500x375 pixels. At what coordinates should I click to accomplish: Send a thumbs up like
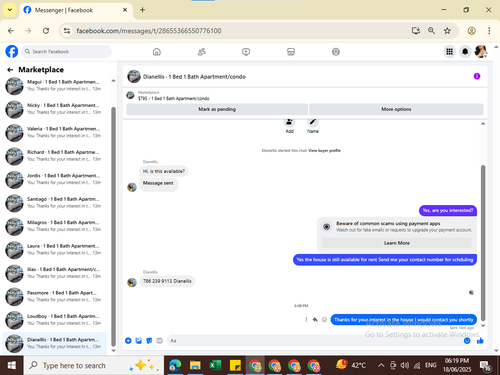coord(480,340)
